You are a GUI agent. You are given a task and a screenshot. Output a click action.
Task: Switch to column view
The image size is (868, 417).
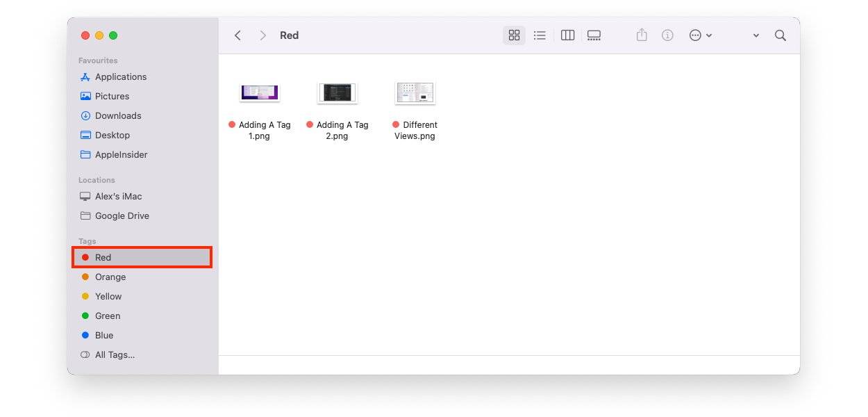[x=567, y=35]
